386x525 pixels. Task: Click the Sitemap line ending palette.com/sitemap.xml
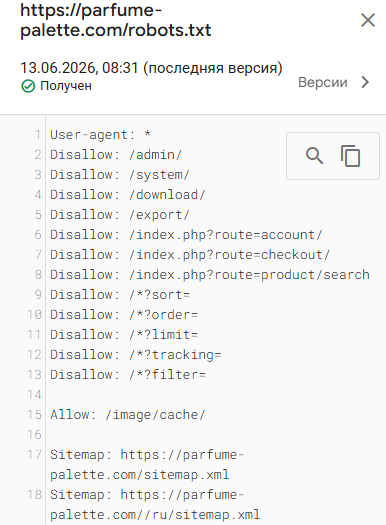coord(147,465)
